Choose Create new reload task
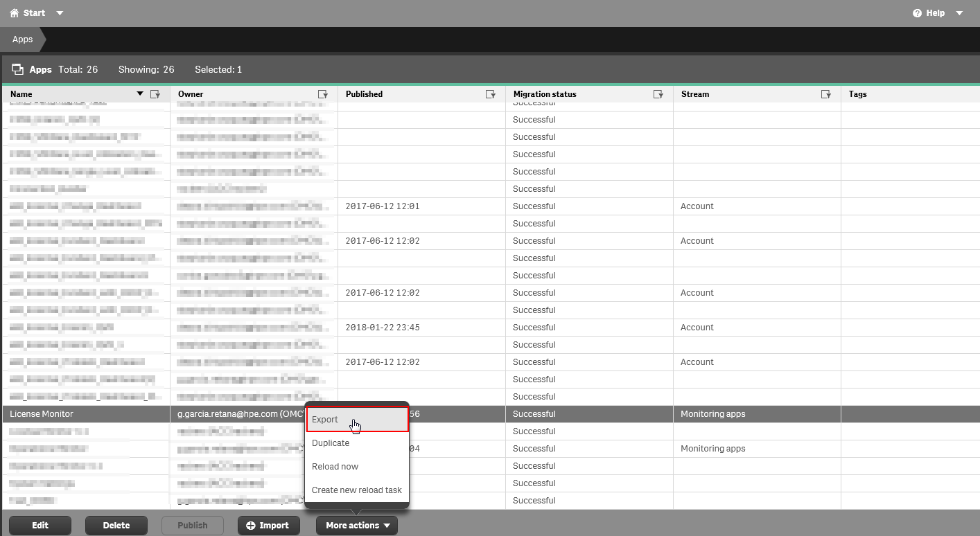The image size is (980, 536). pyautogui.click(x=357, y=490)
